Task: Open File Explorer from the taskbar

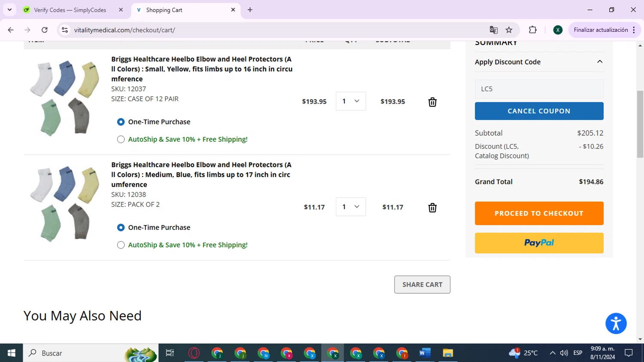Action: (448, 353)
